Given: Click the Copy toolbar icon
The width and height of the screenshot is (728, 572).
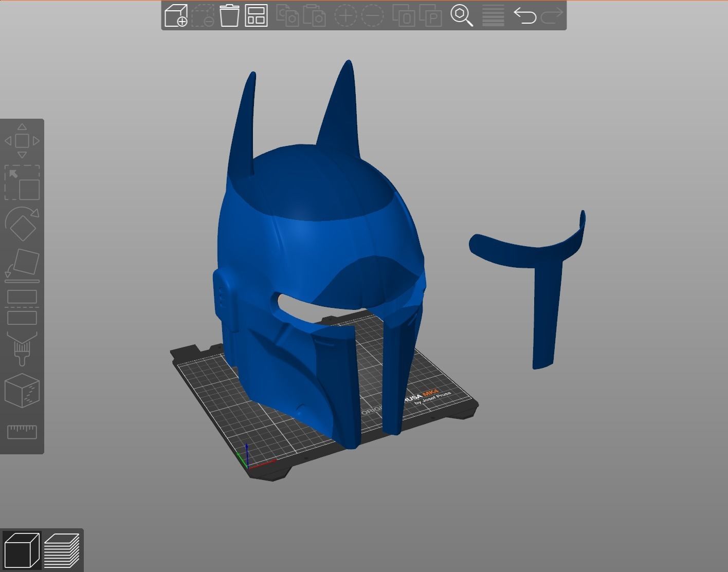Looking at the screenshot, I should pyautogui.click(x=287, y=15).
